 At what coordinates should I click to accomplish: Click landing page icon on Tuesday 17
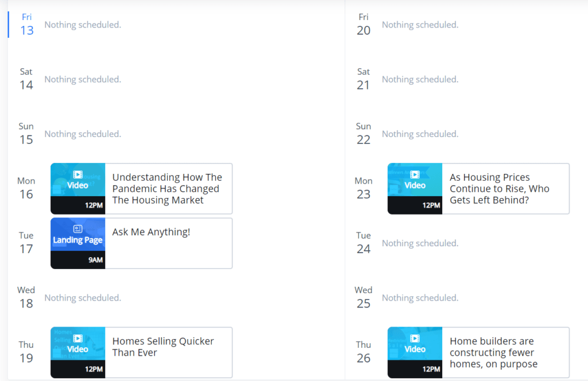[78, 229]
